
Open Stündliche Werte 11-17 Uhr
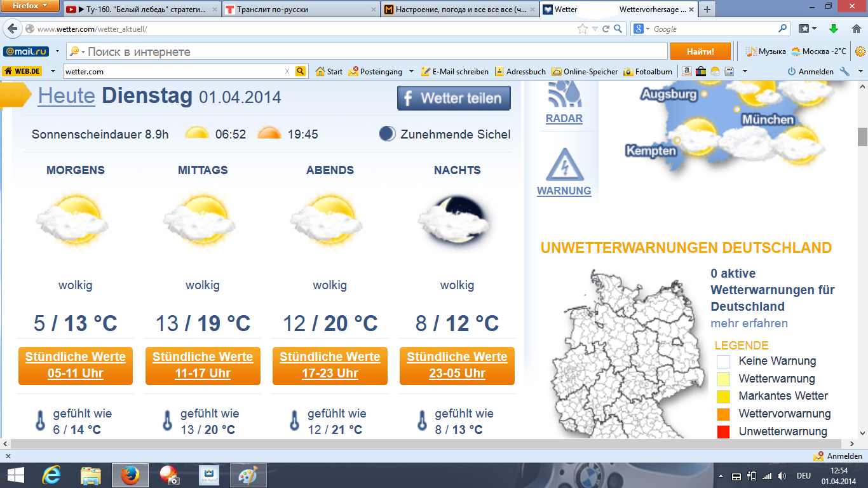pos(203,365)
